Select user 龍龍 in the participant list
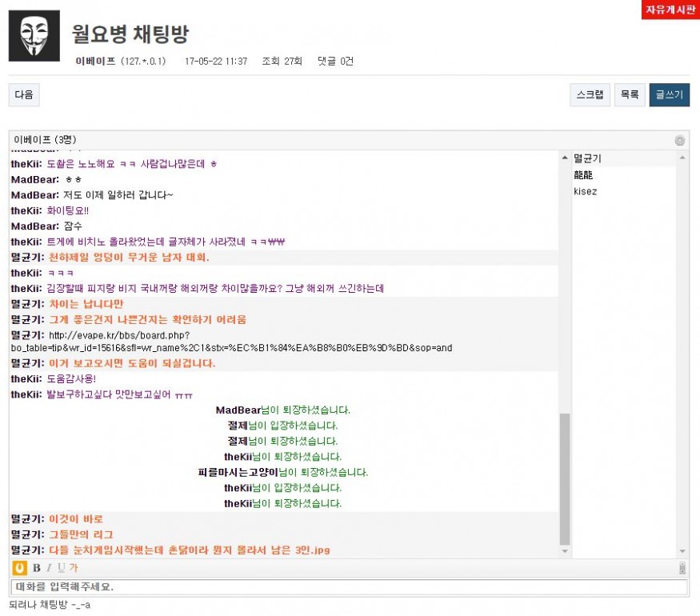 point(584,175)
